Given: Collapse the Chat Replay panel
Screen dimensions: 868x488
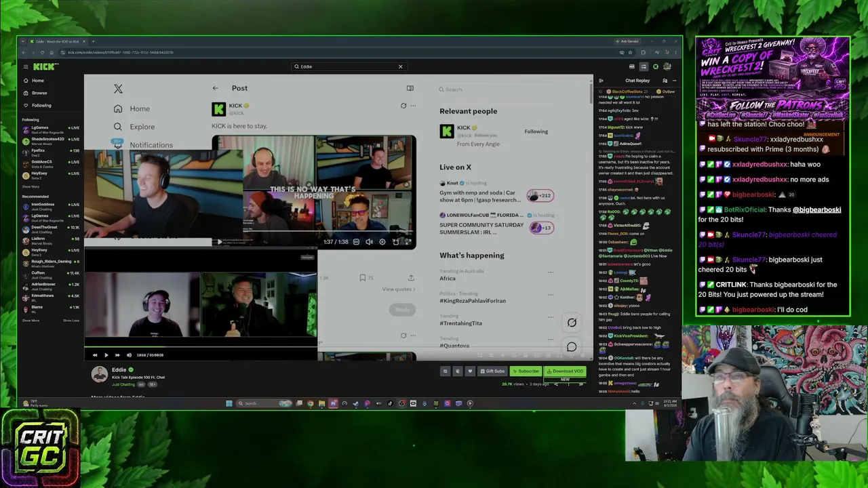Looking at the screenshot, I should [601, 81].
